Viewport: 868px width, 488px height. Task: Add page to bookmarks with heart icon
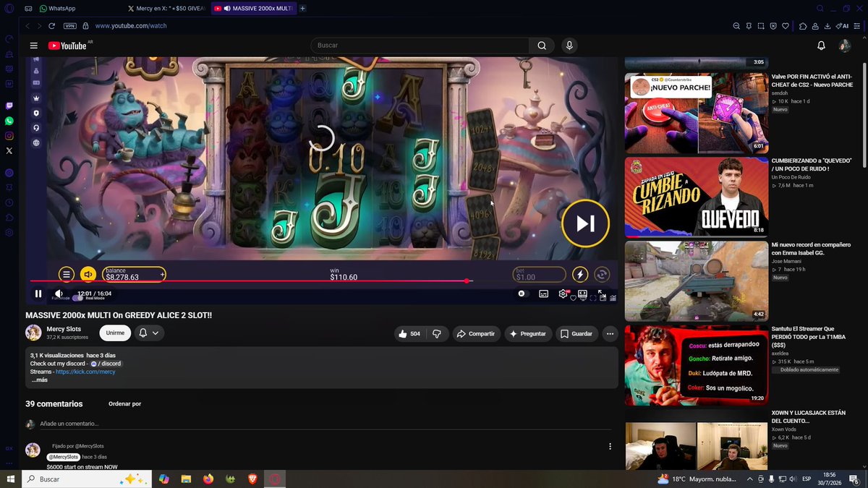pos(786,26)
